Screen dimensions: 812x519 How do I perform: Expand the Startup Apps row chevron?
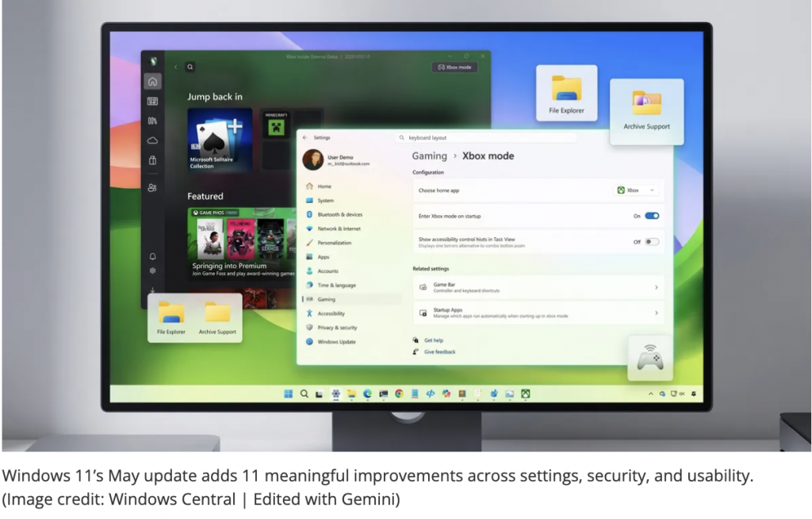pyautogui.click(x=656, y=313)
